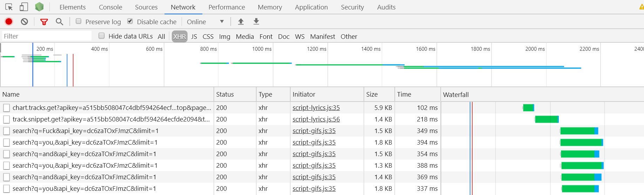Open the network search magnifier icon

pos(60,22)
